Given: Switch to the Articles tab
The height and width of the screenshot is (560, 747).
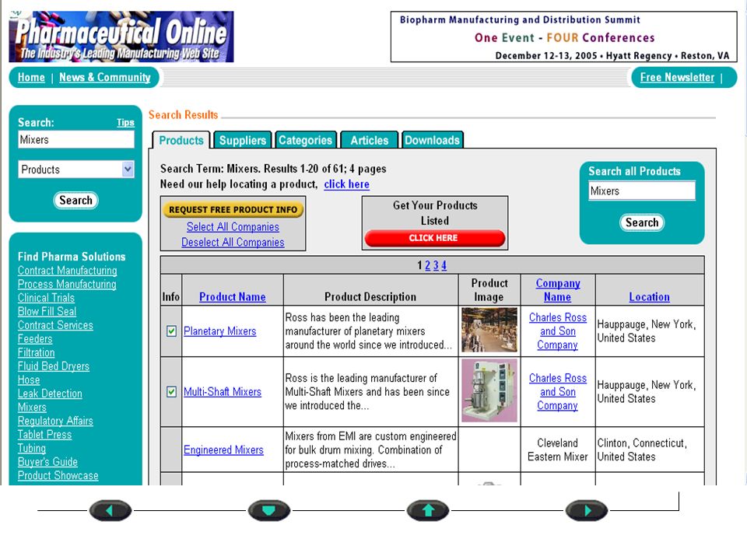Looking at the screenshot, I should pos(369,141).
